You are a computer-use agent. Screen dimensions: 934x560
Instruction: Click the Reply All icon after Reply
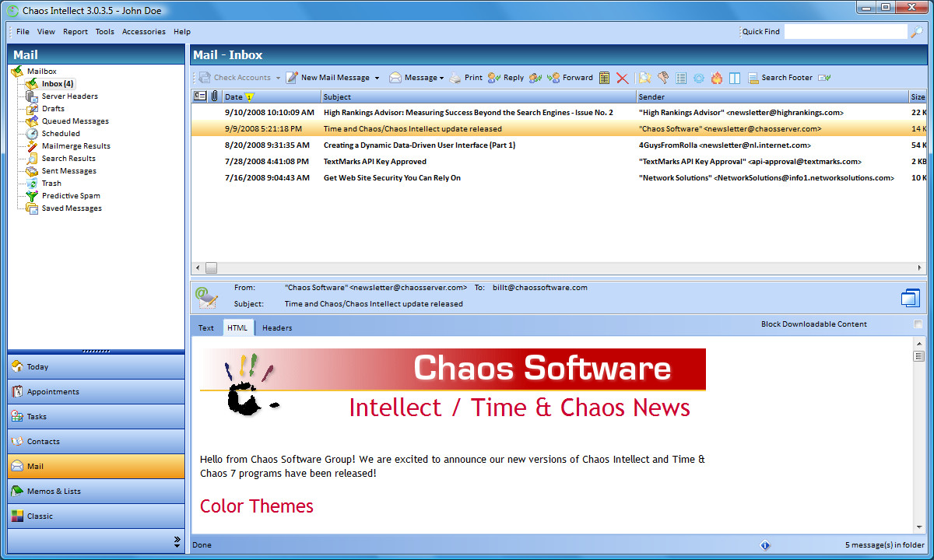click(x=535, y=78)
